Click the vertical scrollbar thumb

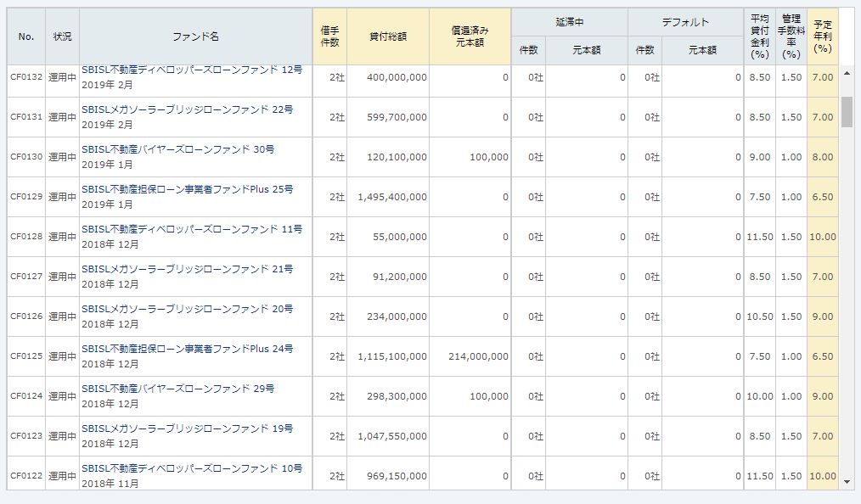[x=847, y=112]
